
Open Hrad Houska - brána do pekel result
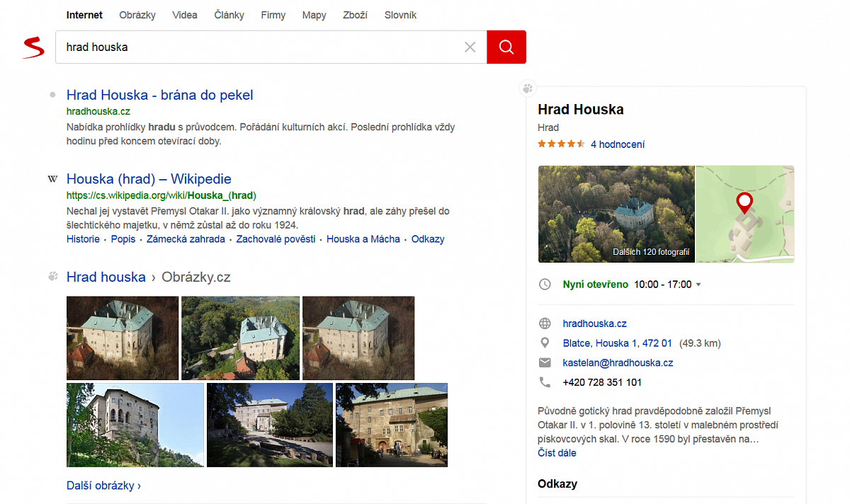coord(159,95)
